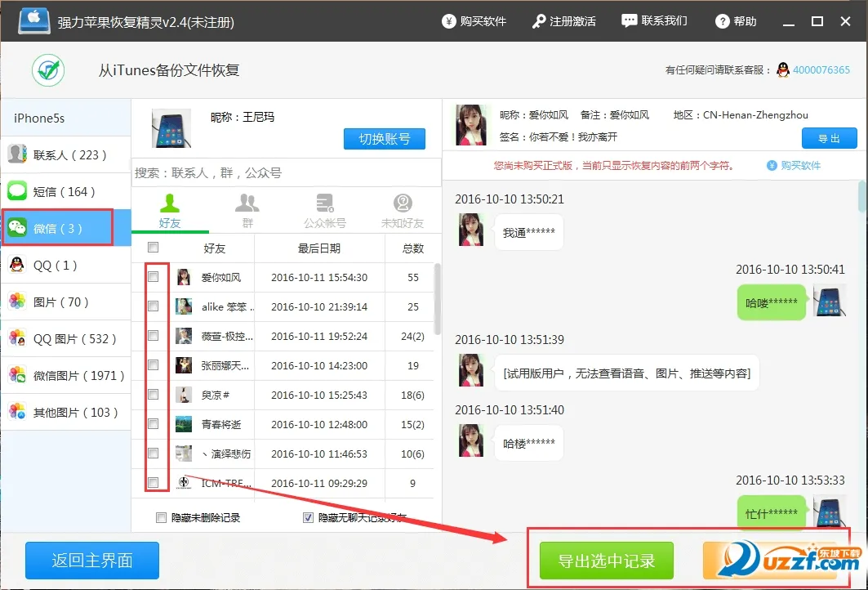868x590 pixels.
Task: Select 图片 (70) in sidebar
Action: pyautogui.click(x=66, y=302)
